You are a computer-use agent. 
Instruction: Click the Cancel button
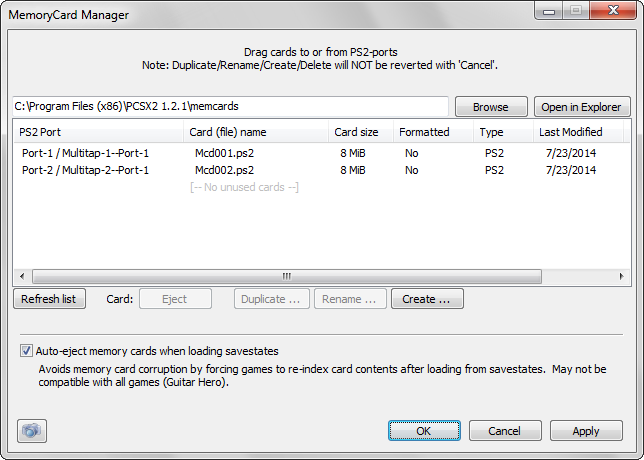pos(505,431)
